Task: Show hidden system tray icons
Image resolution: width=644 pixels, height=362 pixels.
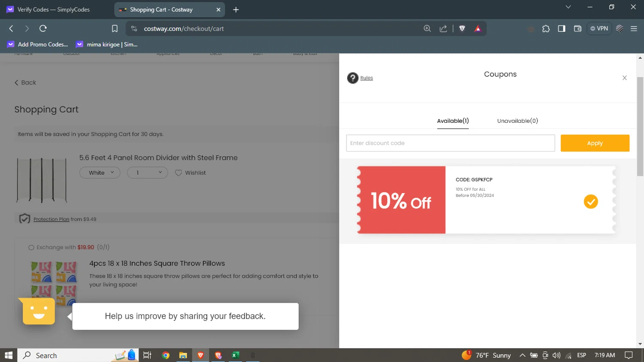Action: tap(522, 355)
